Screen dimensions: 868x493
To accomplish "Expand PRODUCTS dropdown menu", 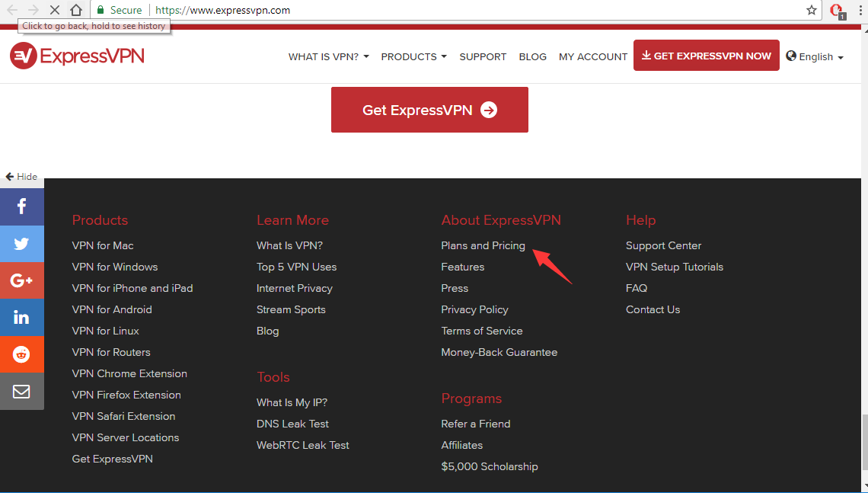I will pos(413,56).
